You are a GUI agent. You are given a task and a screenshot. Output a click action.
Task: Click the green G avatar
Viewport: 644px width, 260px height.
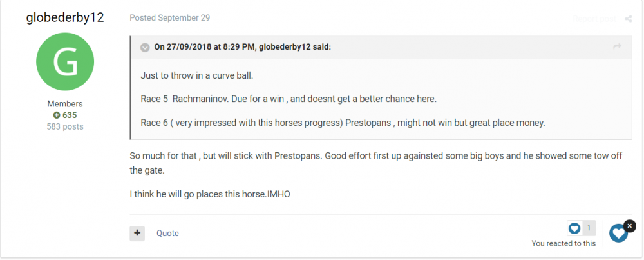click(64, 62)
